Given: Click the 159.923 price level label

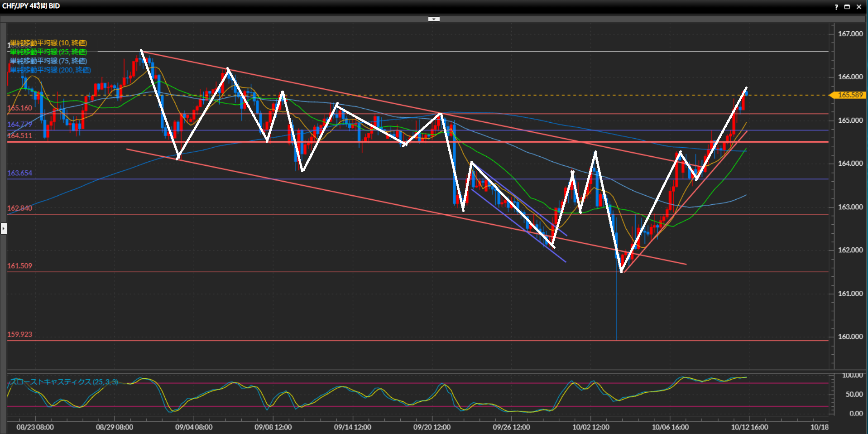Looking at the screenshot, I should 20,335.
